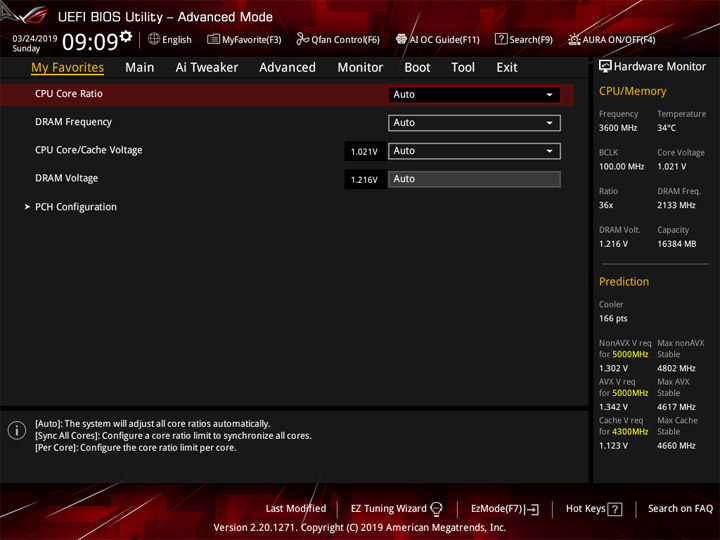Click the 4802 MHz Max nonAVX value

[x=676, y=368]
